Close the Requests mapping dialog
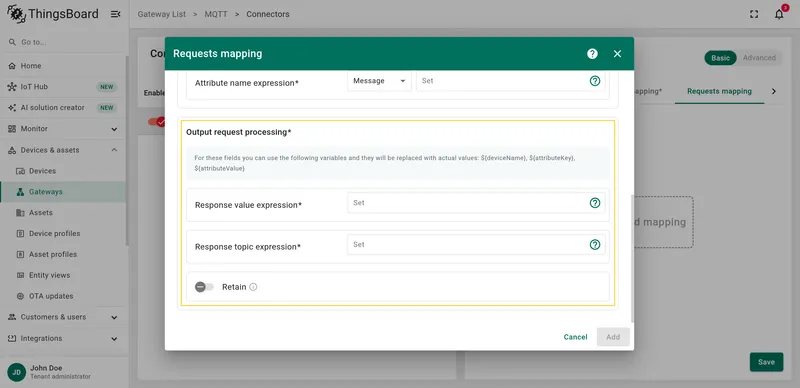This screenshot has height=388, width=800. coord(617,54)
